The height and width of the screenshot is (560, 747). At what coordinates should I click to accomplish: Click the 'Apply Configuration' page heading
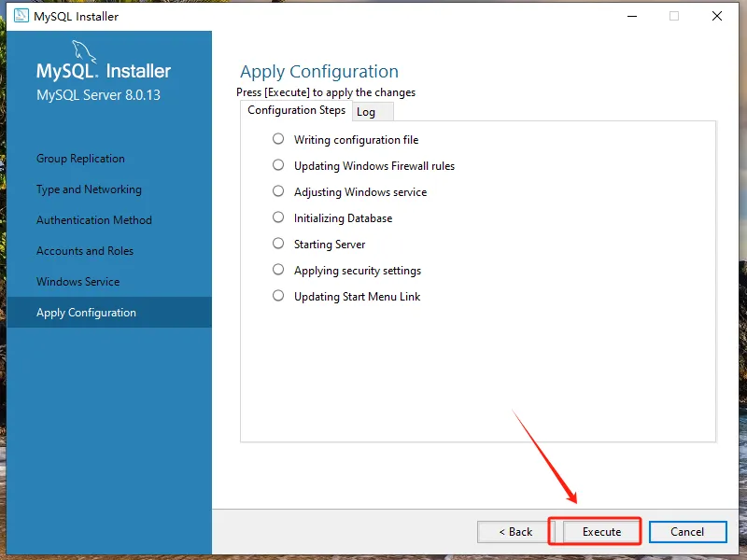pos(319,72)
